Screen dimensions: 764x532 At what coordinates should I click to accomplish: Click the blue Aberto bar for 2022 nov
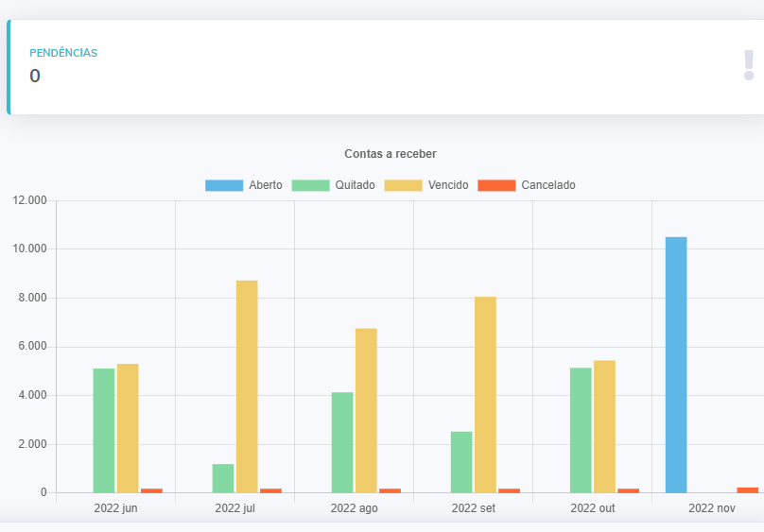click(x=676, y=364)
